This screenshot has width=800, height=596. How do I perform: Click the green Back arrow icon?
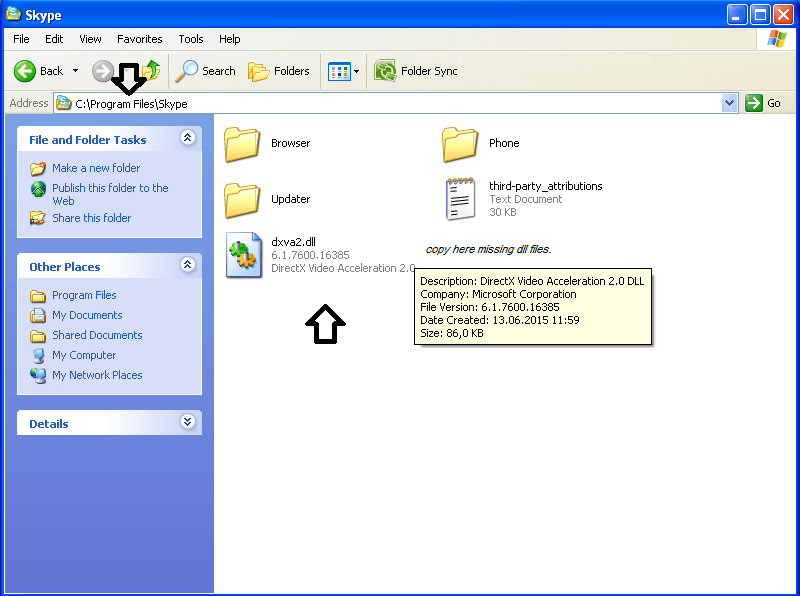pos(24,71)
